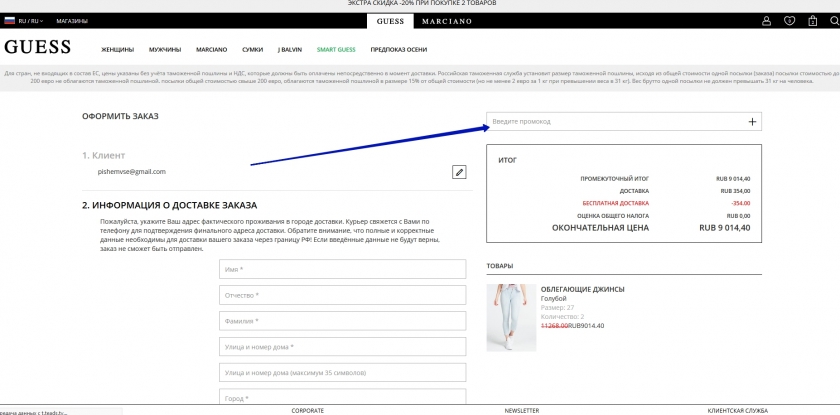Viewport: 840px width, 415px height.
Task: Open the ЖЕНЩИНЫ menu
Action: pos(117,49)
